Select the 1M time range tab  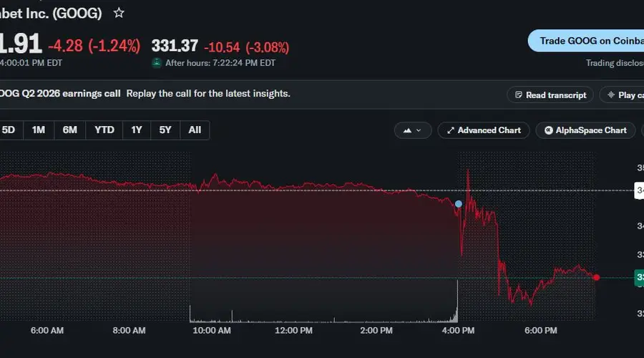coord(39,130)
